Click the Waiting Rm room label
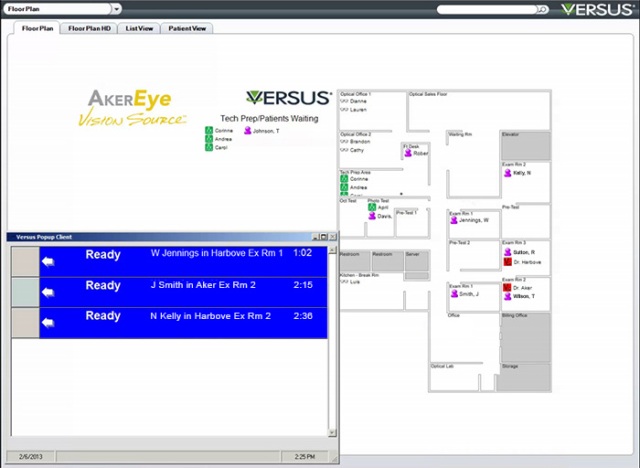The height and width of the screenshot is (468, 640). [460, 134]
